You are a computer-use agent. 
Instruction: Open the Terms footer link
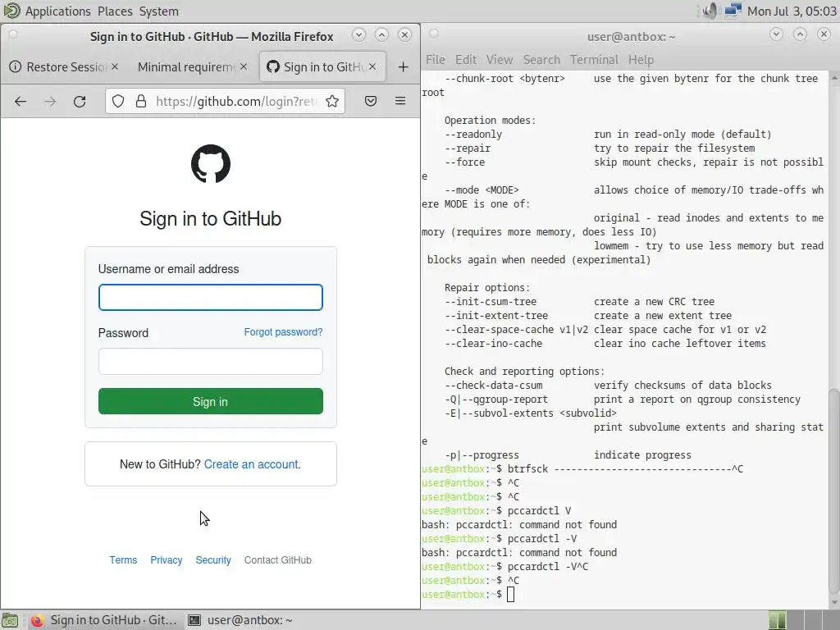tap(123, 559)
